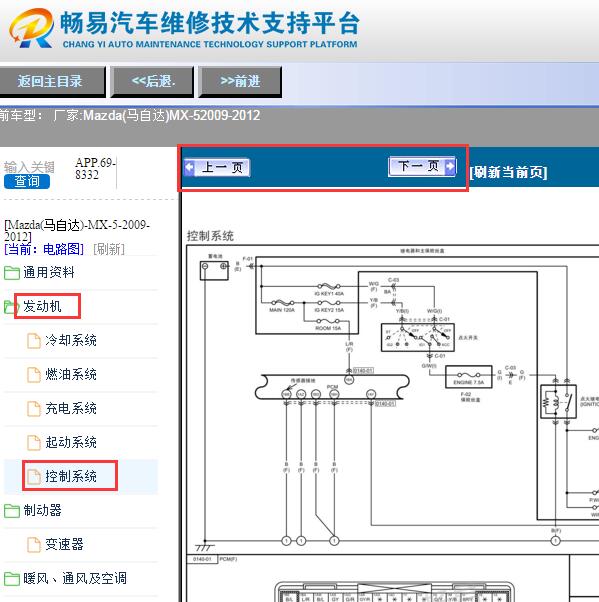
Task: Click the document icon beside 变速器
Action: pos(34,544)
